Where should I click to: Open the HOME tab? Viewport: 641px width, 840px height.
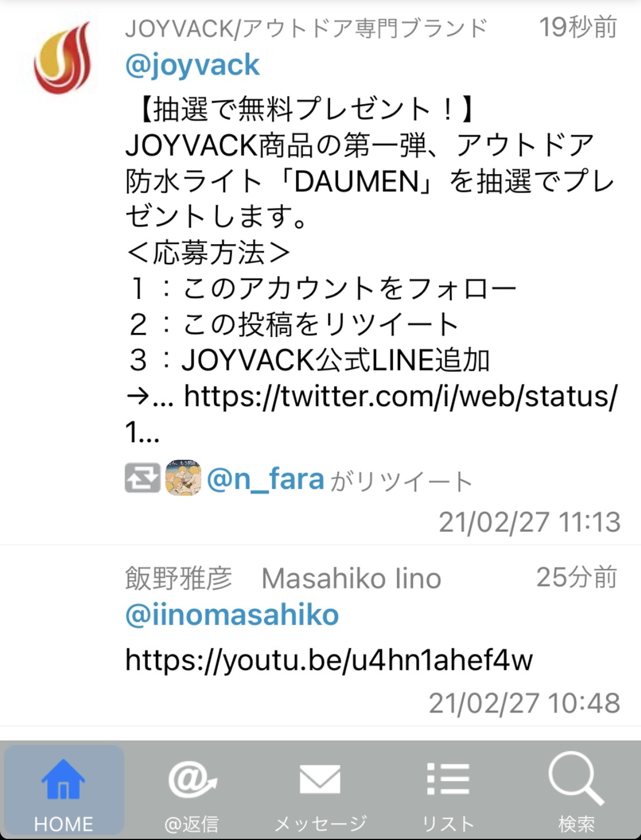point(64,790)
